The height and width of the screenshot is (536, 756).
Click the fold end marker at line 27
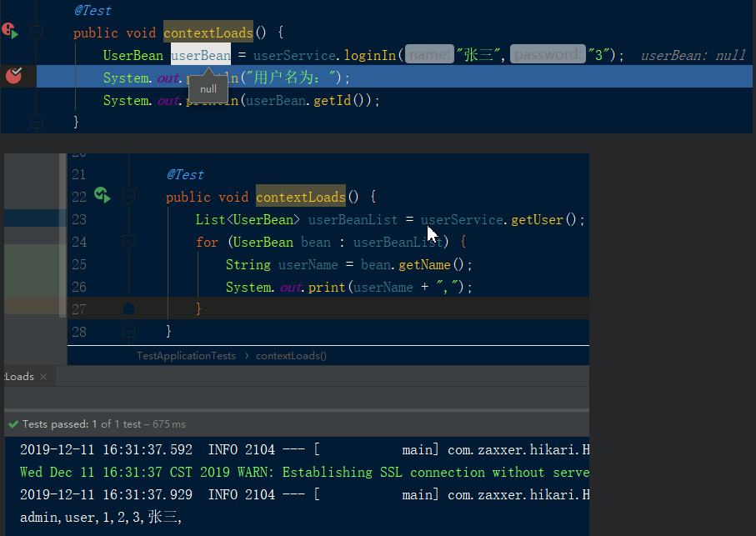128,308
